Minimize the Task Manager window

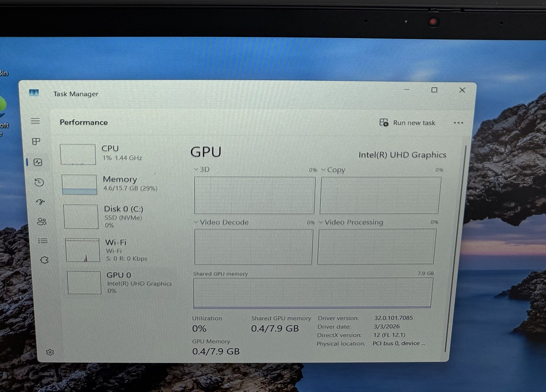click(406, 89)
